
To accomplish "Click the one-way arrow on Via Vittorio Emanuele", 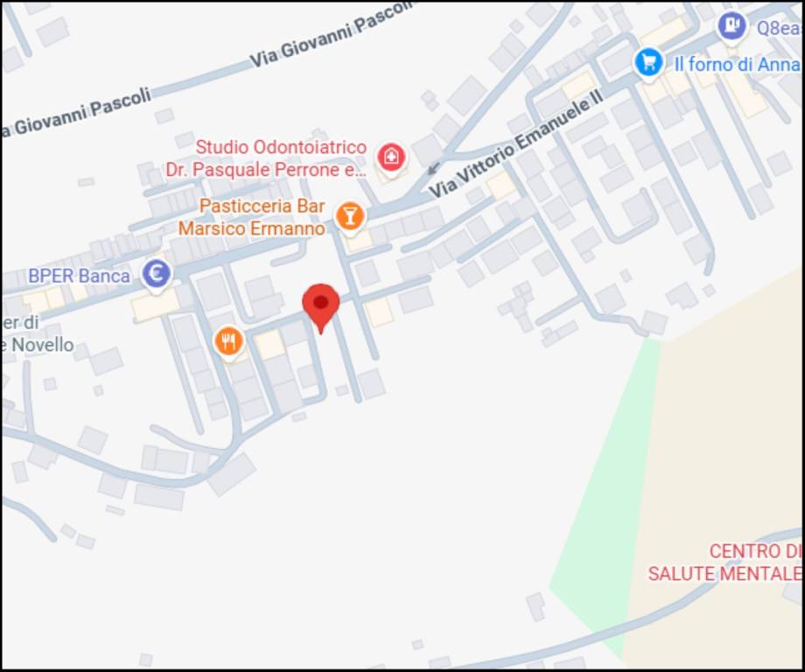I will pos(434,168).
